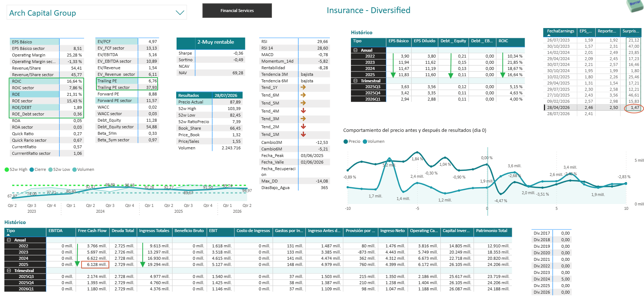Click the Div.2024 dividend row label

pyautogui.click(x=542, y=279)
